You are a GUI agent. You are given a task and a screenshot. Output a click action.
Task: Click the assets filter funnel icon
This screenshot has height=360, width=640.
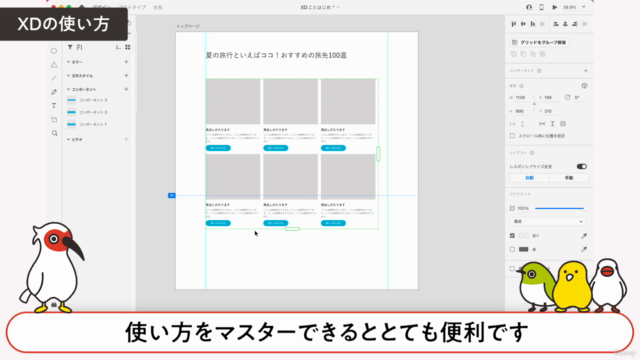pos(70,47)
